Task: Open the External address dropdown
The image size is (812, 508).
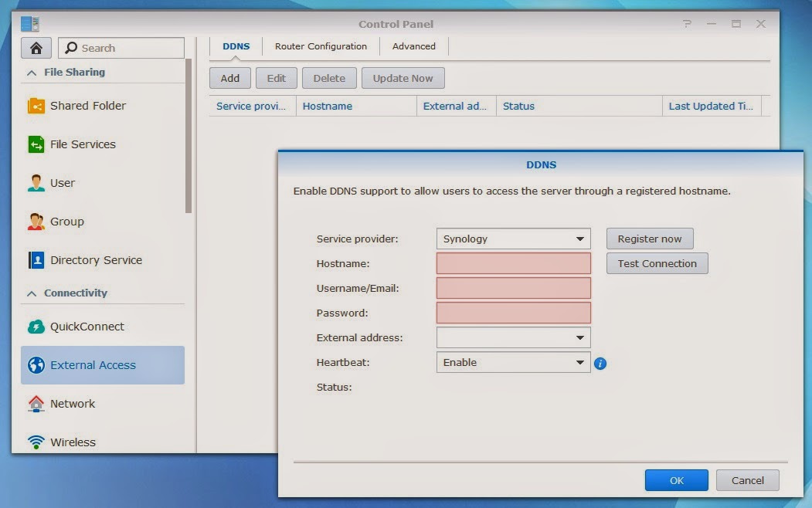Action: pos(513,338)
